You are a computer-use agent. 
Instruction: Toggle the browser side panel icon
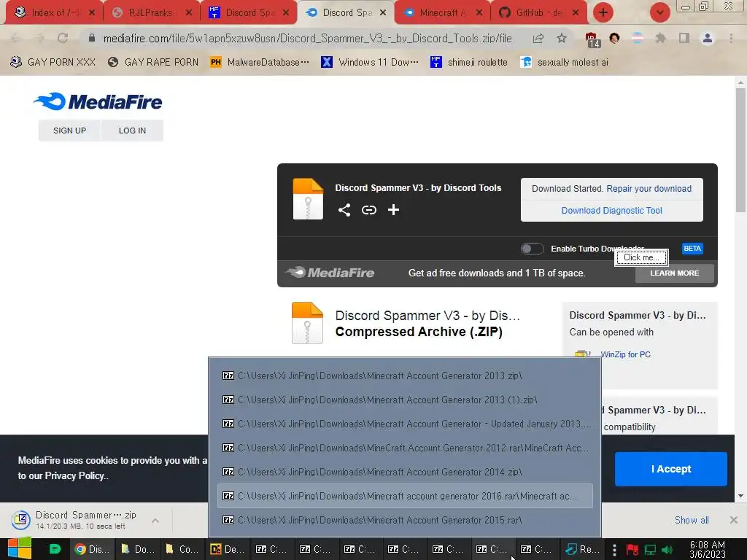684,38
